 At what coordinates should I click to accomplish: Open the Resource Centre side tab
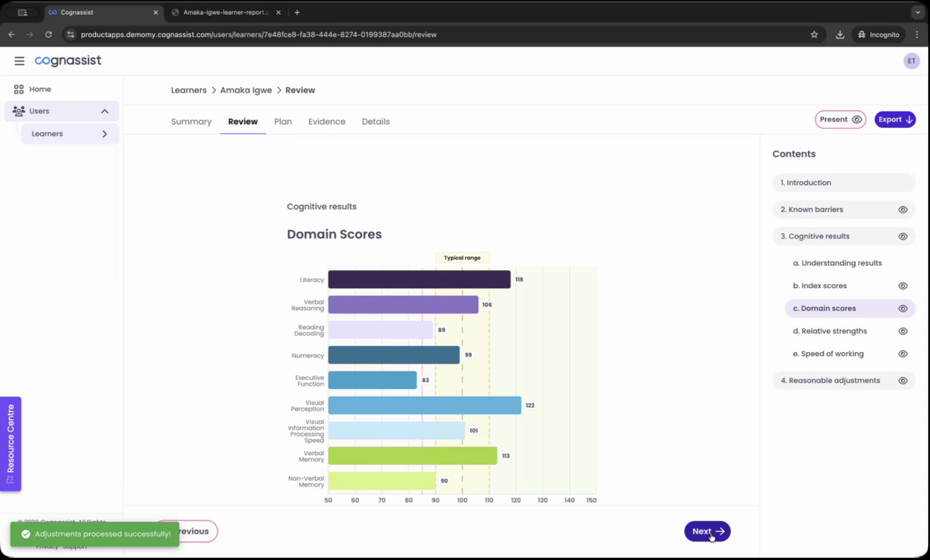coord(11,444)
